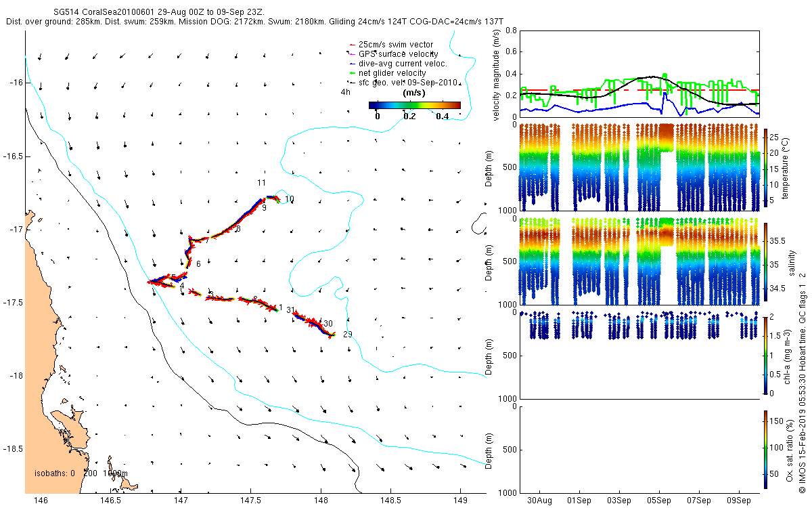Click glider track day marker '6'

(x=199, y=264)
